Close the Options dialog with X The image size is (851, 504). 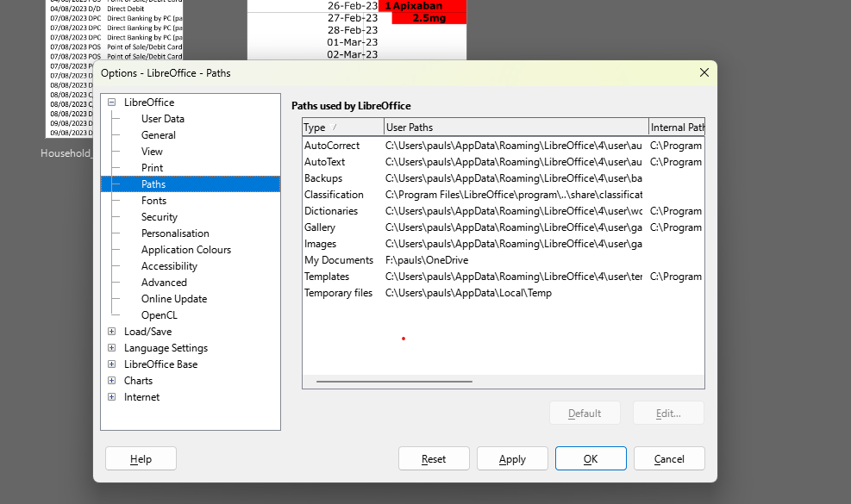[x=704, y=72]
